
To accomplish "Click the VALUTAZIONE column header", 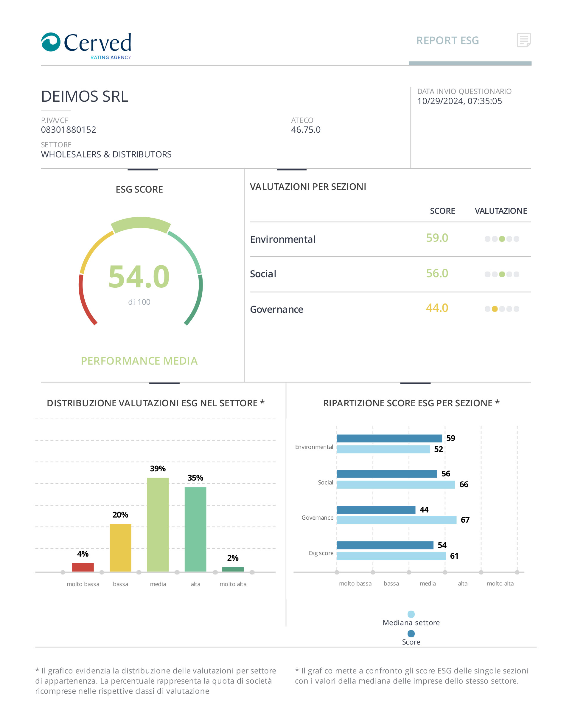I will 501,211.
